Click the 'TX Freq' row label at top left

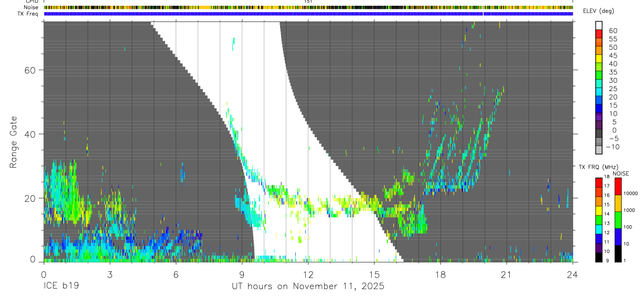point(29,14)
